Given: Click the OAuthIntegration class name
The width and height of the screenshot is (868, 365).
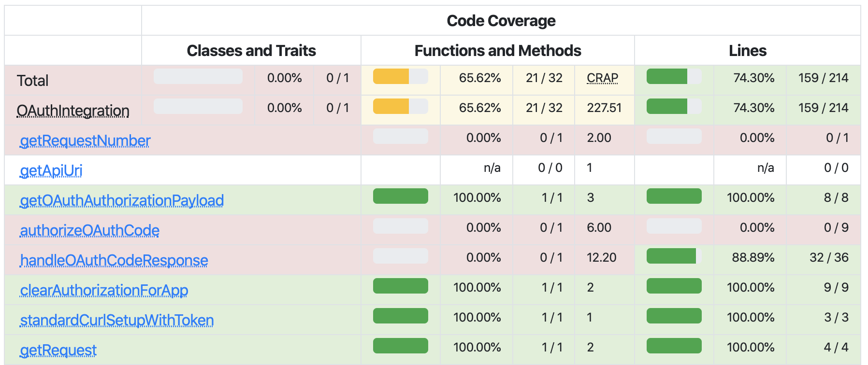Looking at the screenshot, I should pyautogui.click(x=73, y=111).
